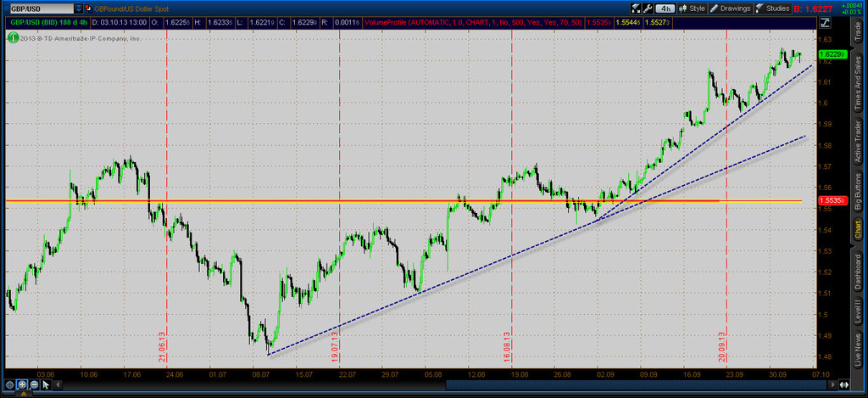Image resolution: width=868 pixels, height=398 pixels.
Task: Open the Studies menu
Action: 773,8
